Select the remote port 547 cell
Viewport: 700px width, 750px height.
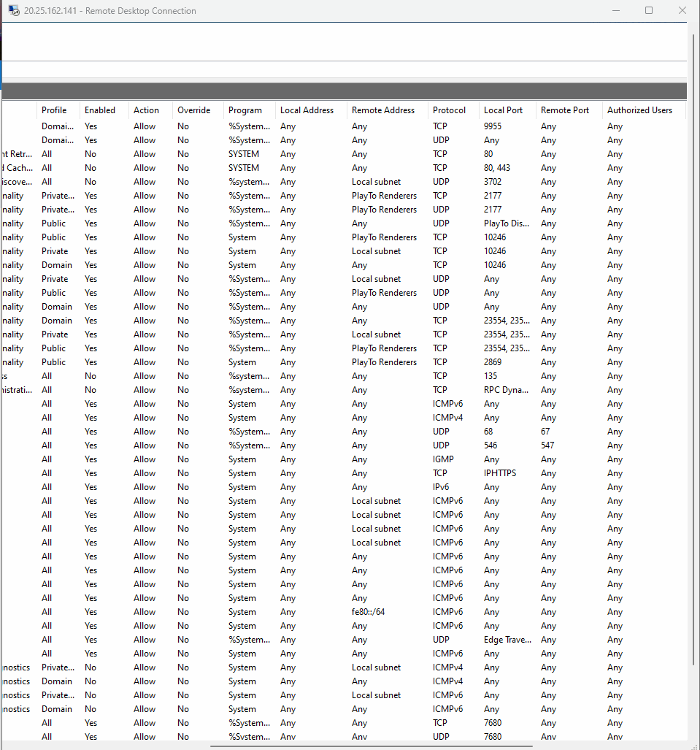[x=547, y=445]
